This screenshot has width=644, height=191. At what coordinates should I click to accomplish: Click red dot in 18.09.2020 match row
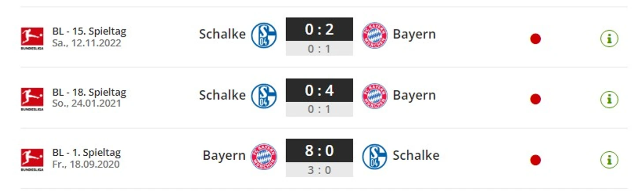coord(535,160)
